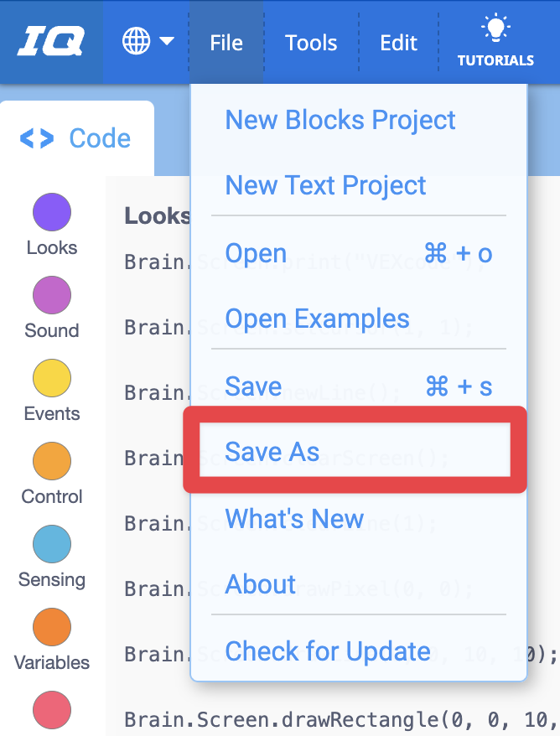Choose New Blocks Project
Viewport: 560px width, 736px height.
coord(340,120)
